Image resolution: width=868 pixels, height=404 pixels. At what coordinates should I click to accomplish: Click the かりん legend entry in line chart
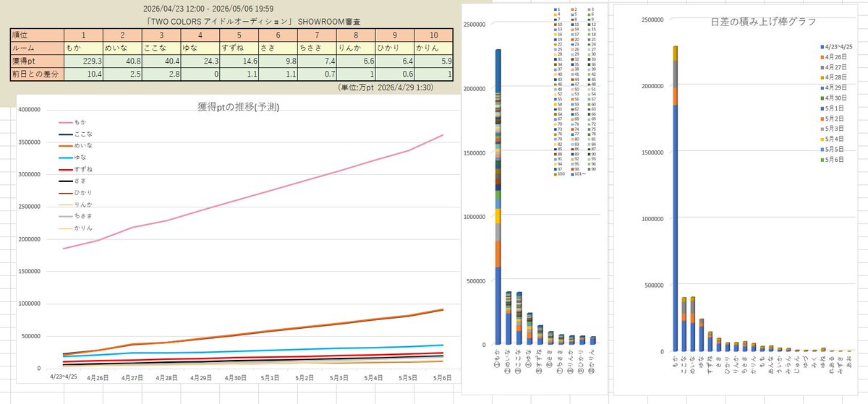75,228
